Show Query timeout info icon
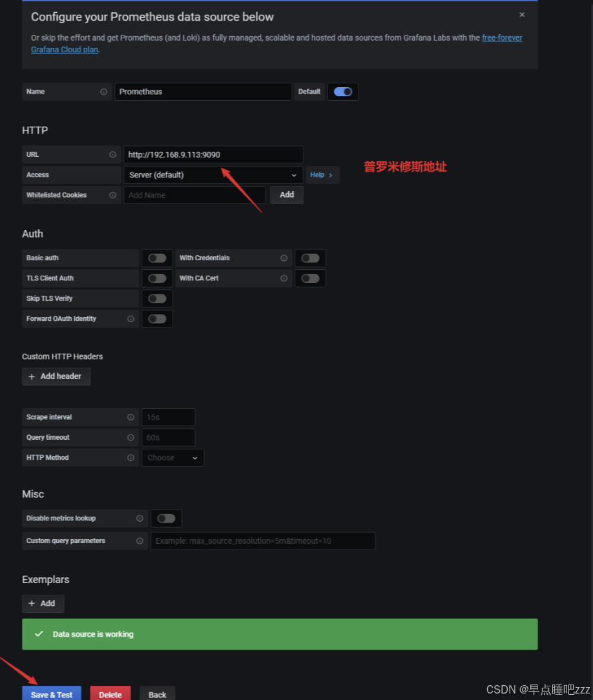The width and height of the screenshot is (593, 700). pos(130,438)
